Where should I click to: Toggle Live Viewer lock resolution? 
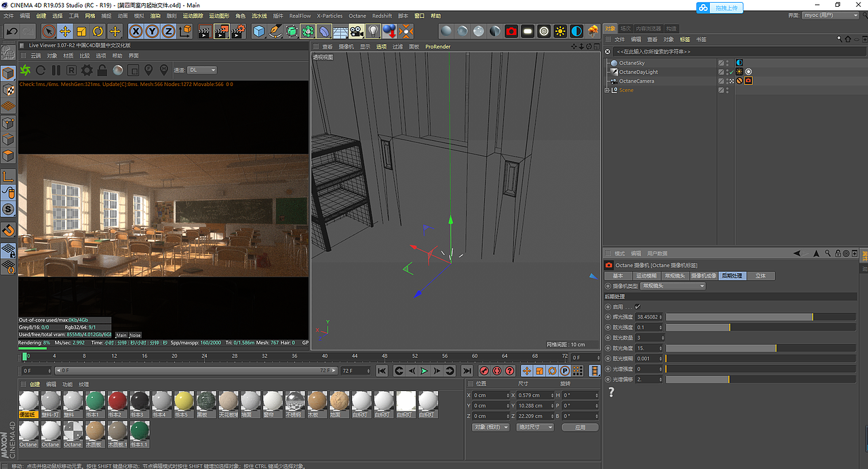click(x=102, y=70)
